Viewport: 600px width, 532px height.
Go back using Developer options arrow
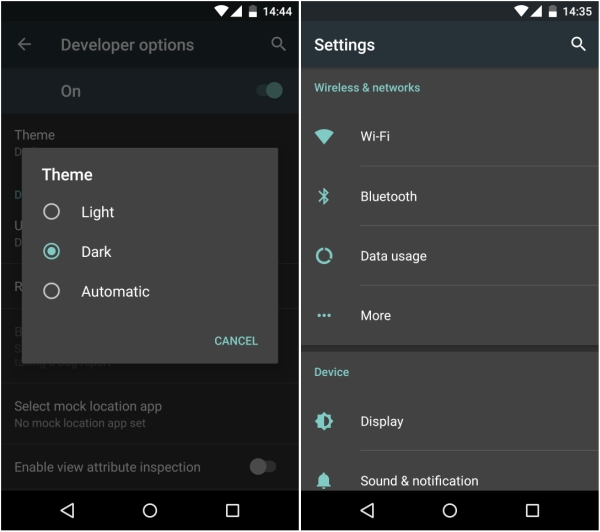(24, 44)
